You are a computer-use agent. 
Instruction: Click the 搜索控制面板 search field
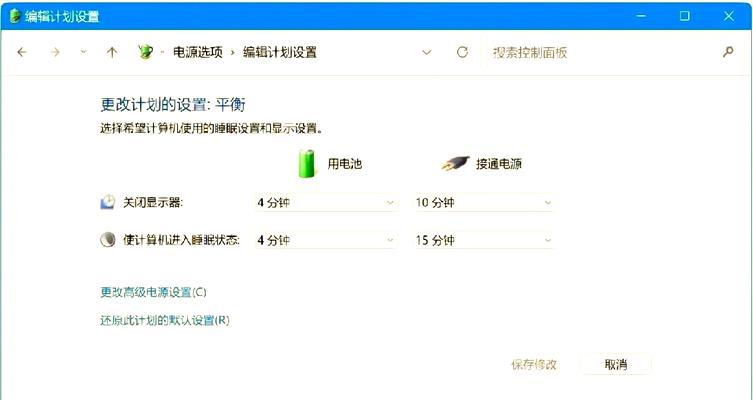tap(600, 52)
